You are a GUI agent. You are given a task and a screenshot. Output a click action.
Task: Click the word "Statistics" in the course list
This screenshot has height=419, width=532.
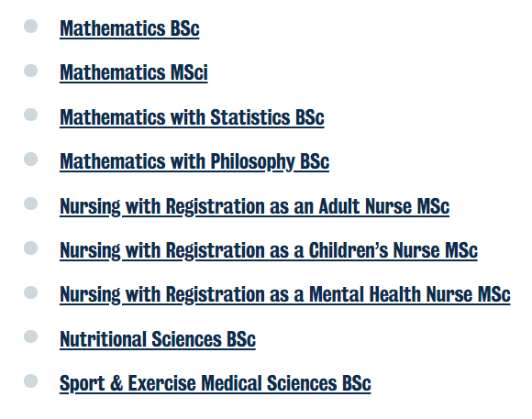tap(250, 117)
